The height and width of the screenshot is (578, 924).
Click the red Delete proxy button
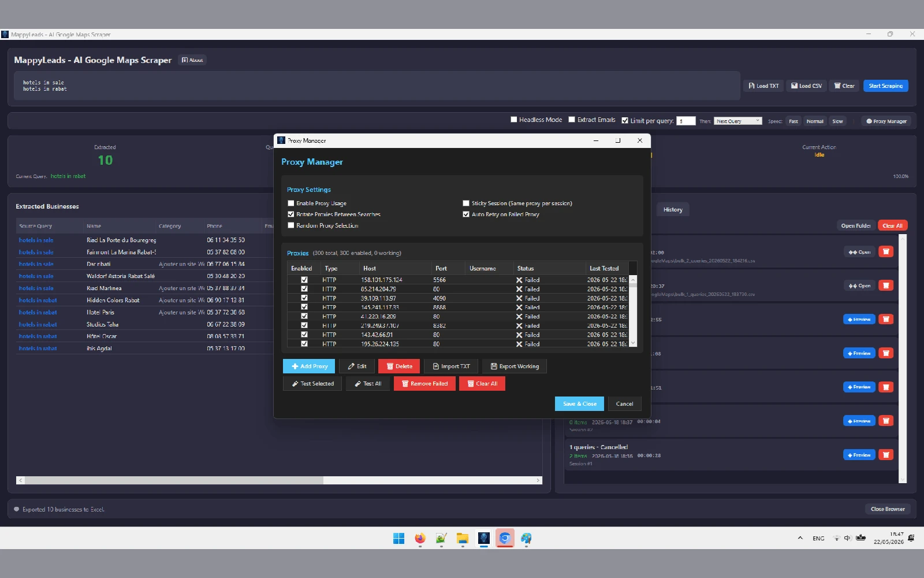pyautogui.click(x=399, y=366)
